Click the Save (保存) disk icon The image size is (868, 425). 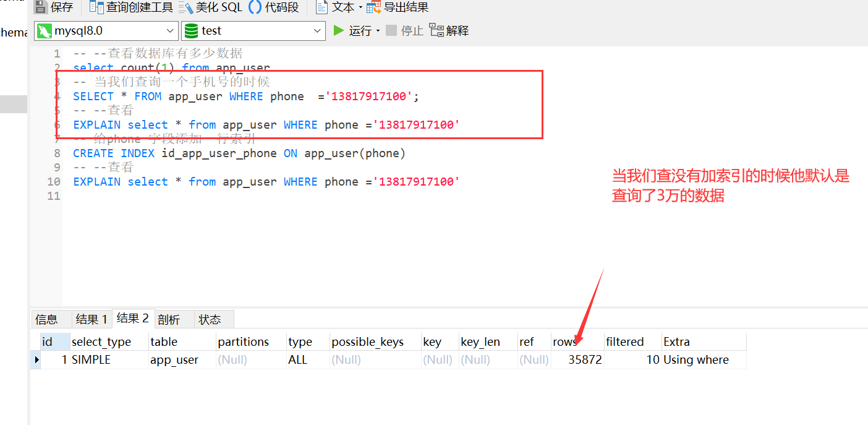tap(41, 7)
